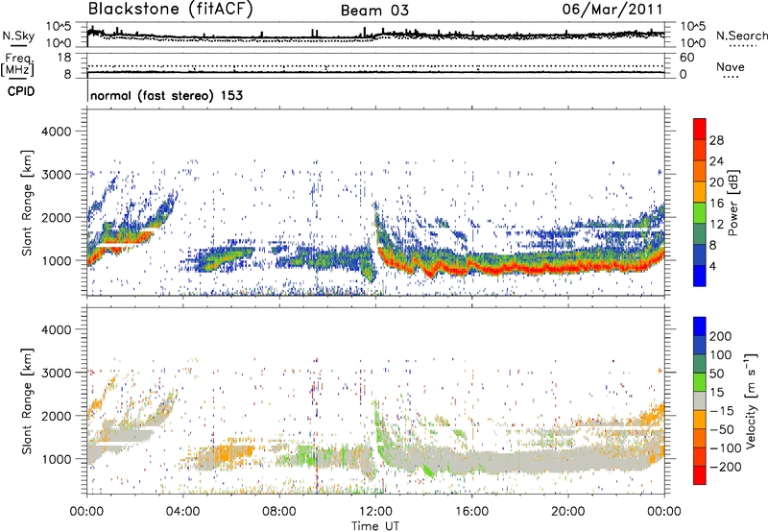This screenshot has width=768, height=532.
Task: Click the text 'normal (fast stereo) 153'
Action: 166,96
